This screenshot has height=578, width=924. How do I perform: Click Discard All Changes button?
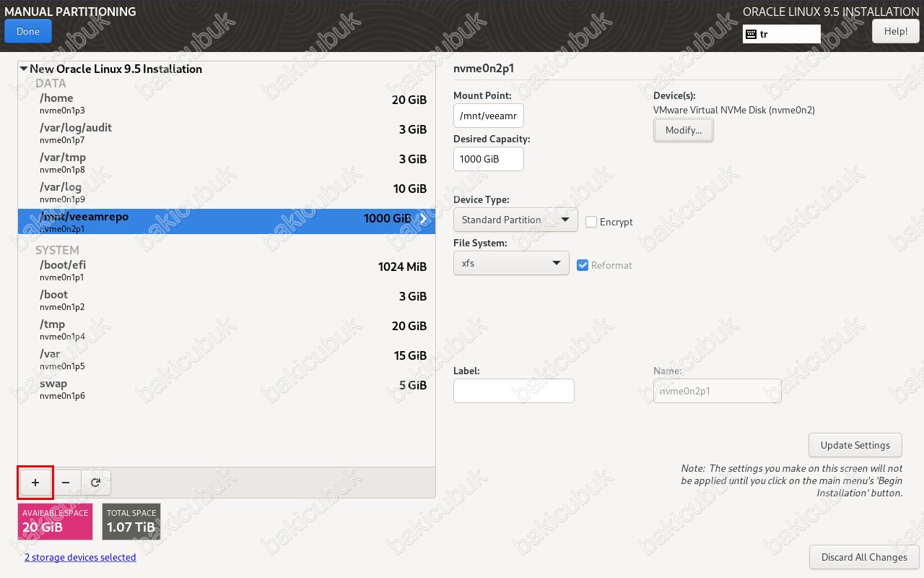864,557
